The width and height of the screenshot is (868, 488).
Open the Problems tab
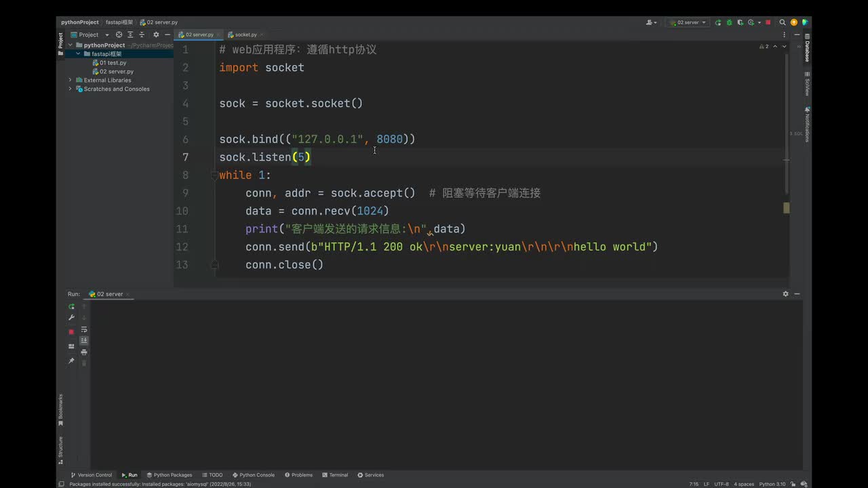(298, 475)
